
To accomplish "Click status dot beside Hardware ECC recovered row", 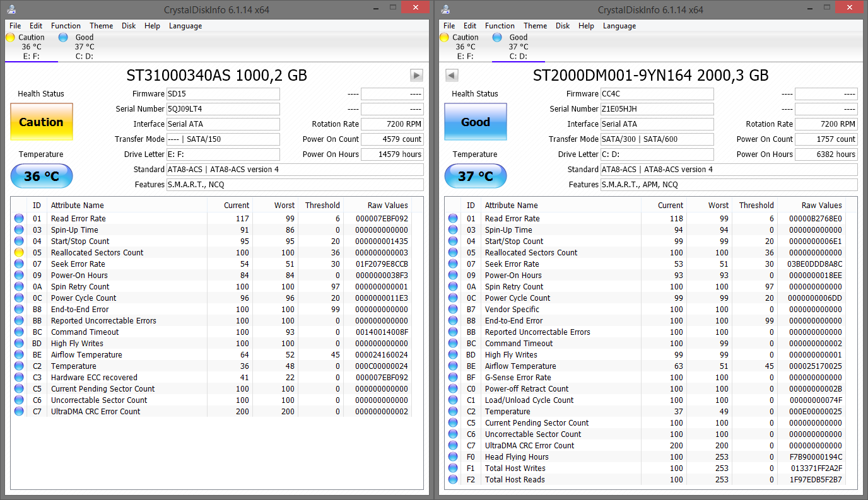I will click(19, 377).
